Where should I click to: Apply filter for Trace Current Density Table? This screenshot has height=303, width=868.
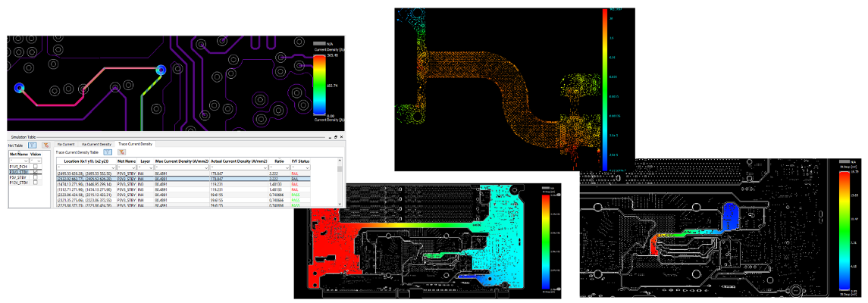click(108, 152)
